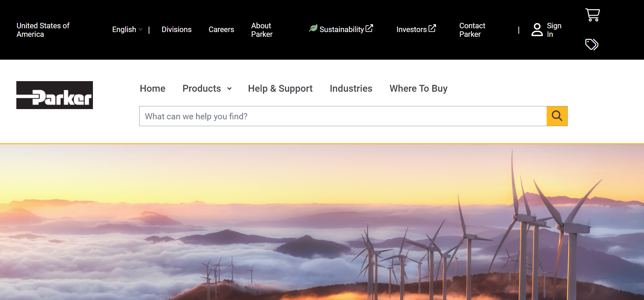644x300 pixels.
Task: Expand the Products menu chevron
Action: click(x=229, y=89)
